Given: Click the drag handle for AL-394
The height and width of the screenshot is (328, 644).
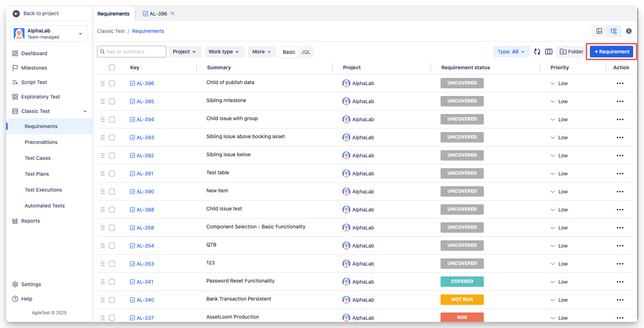Looking at the screenshot, I should click(x=103, y=119).
